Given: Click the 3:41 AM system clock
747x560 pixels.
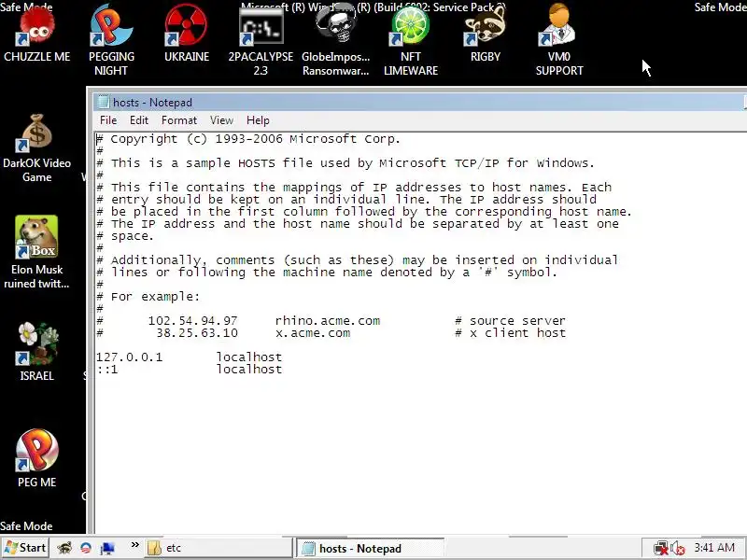Looking at the screenshot, I should (x=714, y=548).
